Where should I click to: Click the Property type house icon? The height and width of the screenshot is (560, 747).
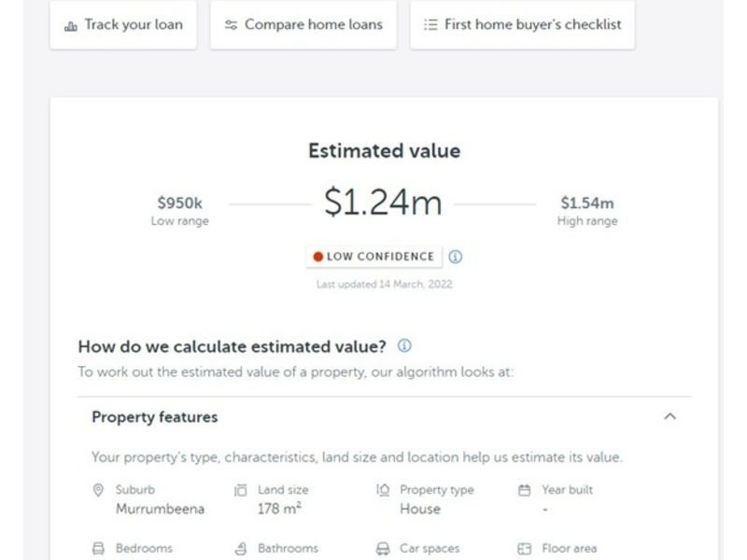(x=383, y=490)
